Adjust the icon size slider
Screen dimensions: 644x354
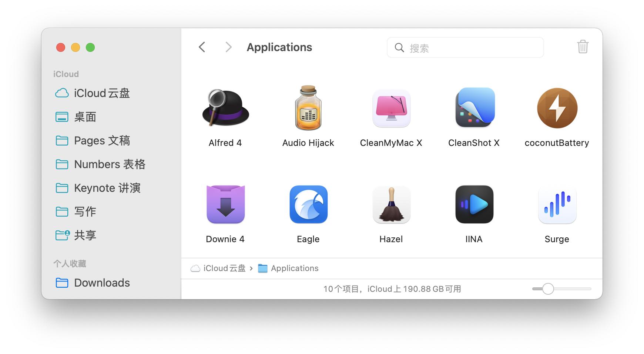548,288
